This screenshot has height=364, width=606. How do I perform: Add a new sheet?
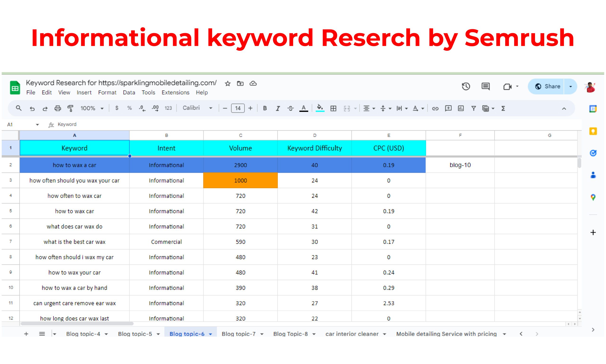26,334
